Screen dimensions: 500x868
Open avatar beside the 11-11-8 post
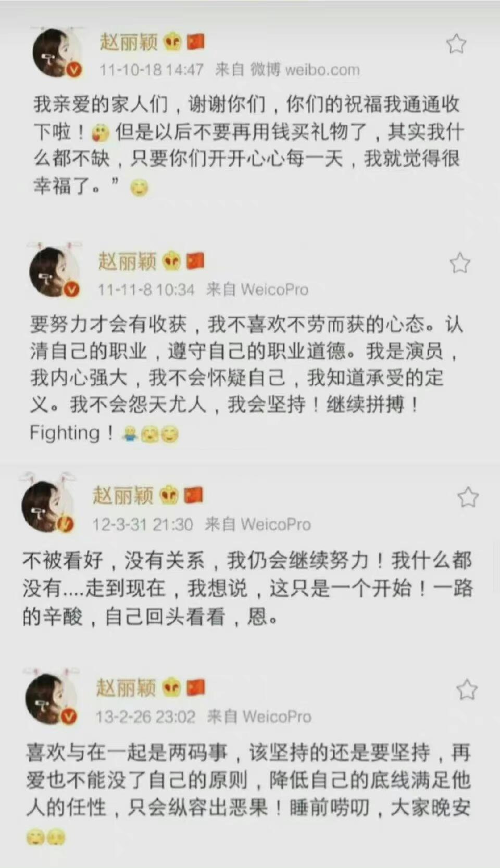[54, 272]
